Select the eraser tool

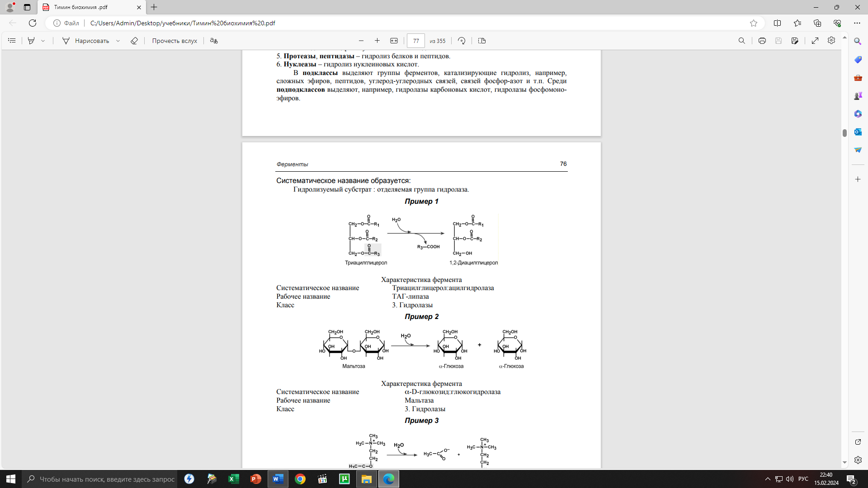(x=134, y=41)
